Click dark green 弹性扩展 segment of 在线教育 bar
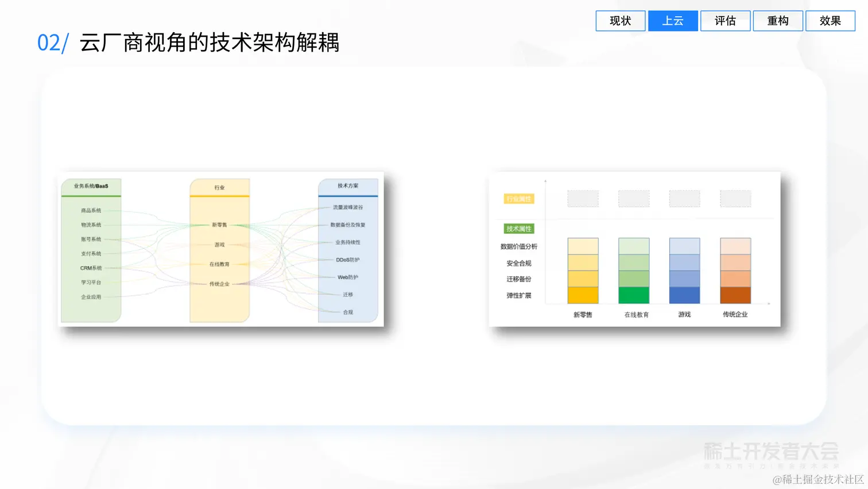This screenshot has height=489, width=868. [634, 295]
